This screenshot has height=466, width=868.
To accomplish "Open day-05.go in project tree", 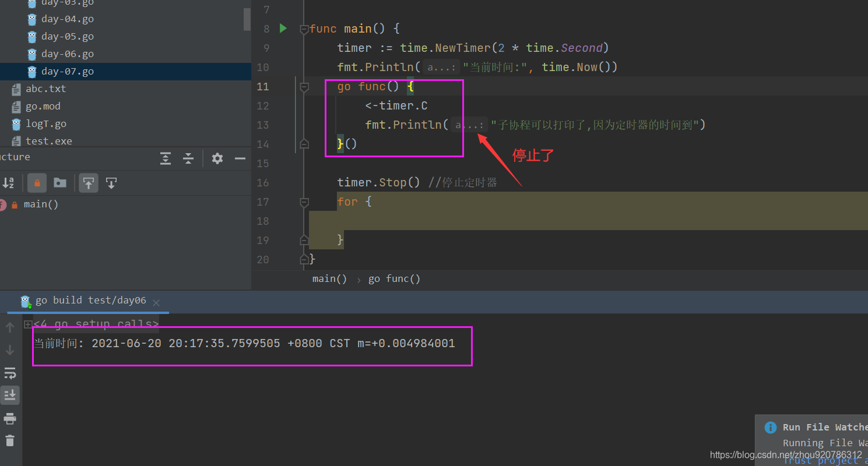I will click(68, 37).
